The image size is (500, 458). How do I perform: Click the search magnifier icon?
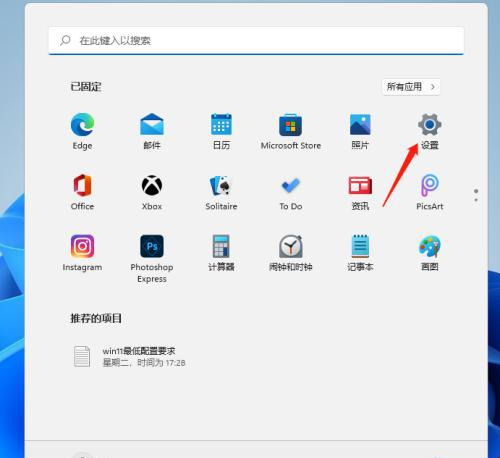[65, 41]
